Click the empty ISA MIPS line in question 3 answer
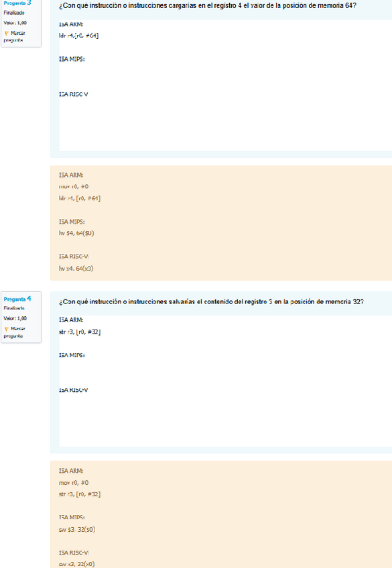Screen dimensions: 392x568 point(225,70)
